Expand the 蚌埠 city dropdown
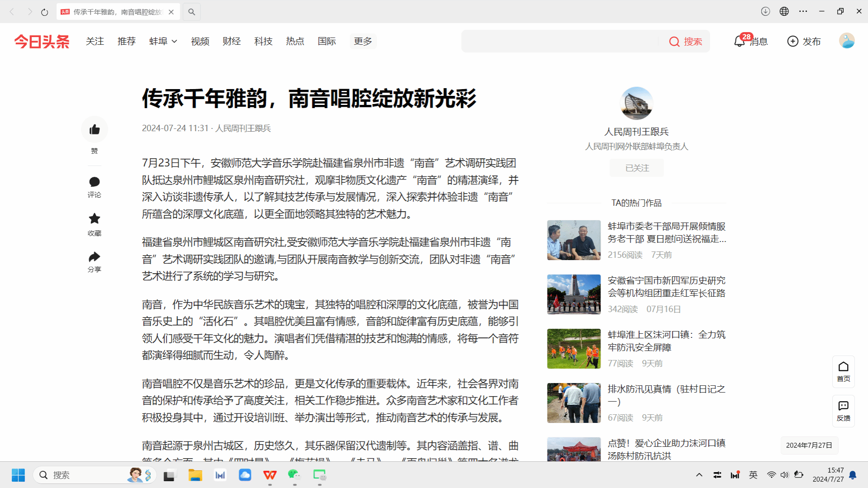 pos(163,42)
